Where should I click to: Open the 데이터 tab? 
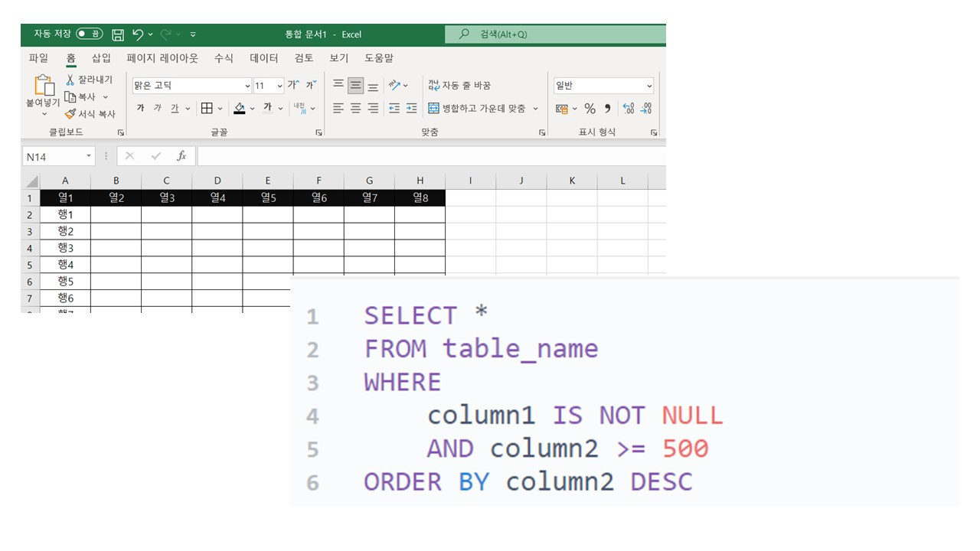click(x=264, y=58)
